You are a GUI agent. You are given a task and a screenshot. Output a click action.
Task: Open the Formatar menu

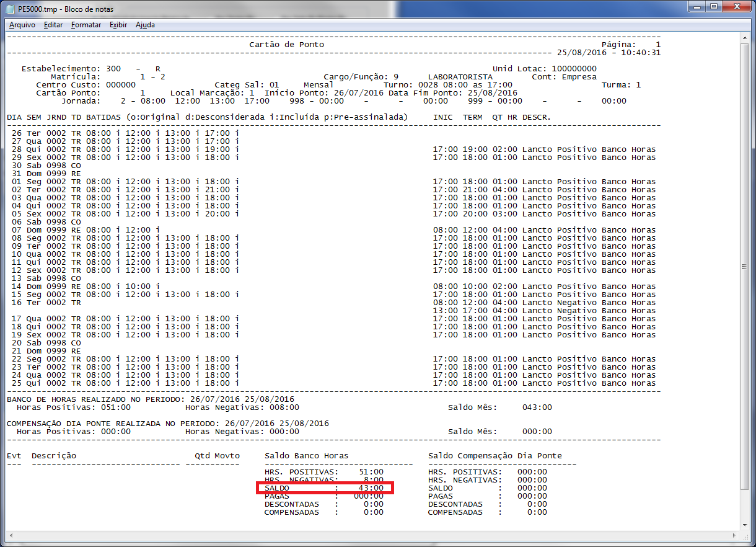(86, 25)
